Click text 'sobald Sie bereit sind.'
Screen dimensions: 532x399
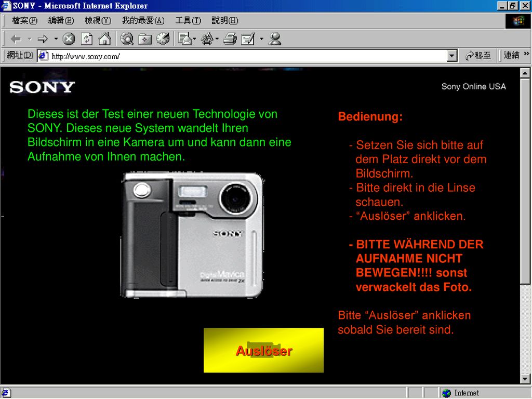pyautogui.click(x=395, y=329)
